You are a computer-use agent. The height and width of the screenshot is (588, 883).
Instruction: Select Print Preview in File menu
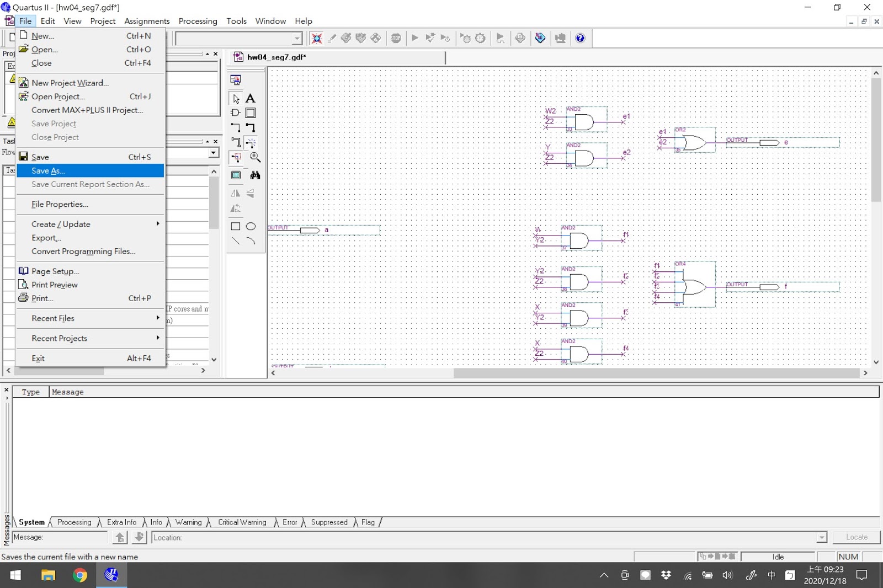[x=91, y=285]
